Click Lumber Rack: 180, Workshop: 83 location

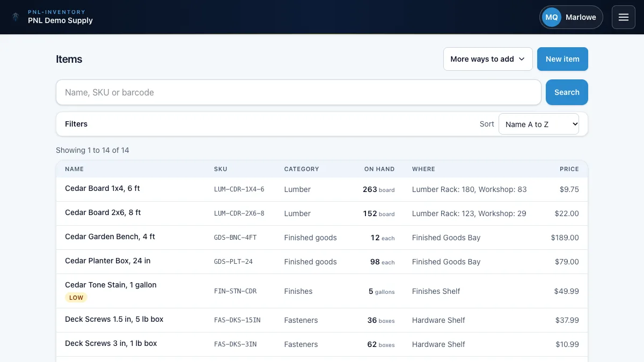[470, 189]
